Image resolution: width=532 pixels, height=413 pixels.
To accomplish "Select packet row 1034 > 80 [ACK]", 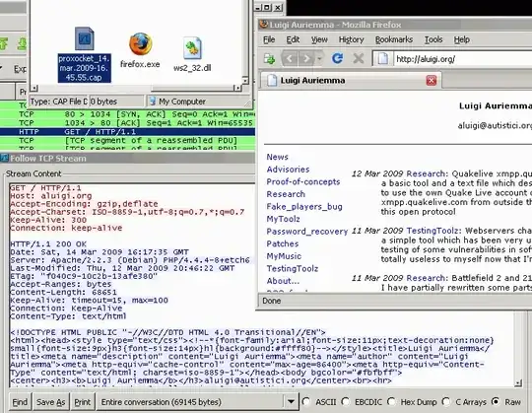I will (x=127, y=123).
